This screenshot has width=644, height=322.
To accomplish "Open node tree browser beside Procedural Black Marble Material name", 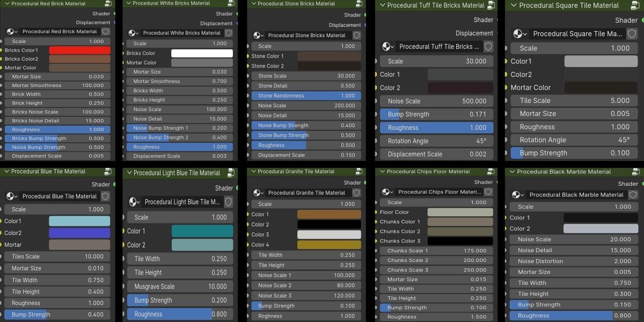I will tap(517, 195).
